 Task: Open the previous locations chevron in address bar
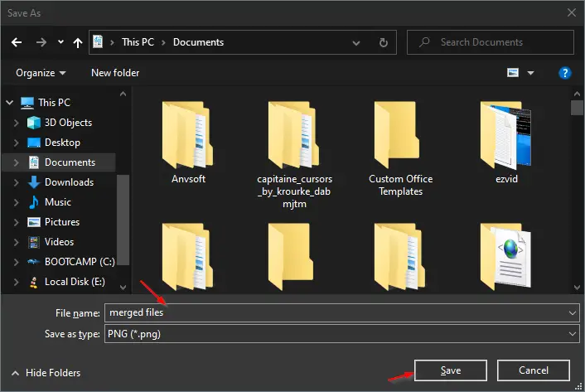click(356, 43)
